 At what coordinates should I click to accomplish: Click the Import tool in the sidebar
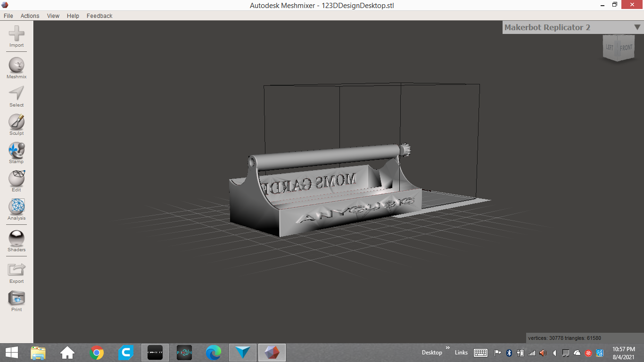(x=17, y=37)
